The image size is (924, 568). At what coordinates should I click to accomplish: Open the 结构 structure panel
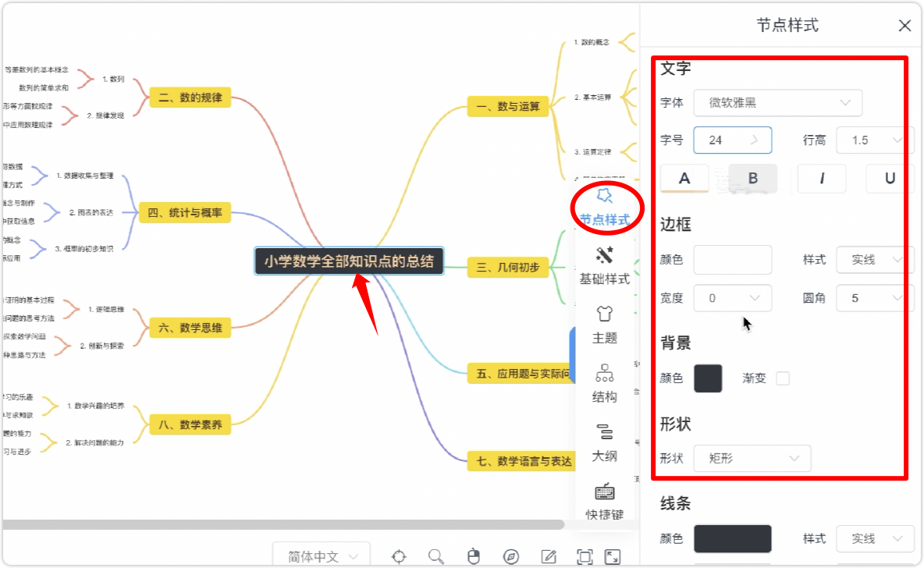click(x=605, y=384)
